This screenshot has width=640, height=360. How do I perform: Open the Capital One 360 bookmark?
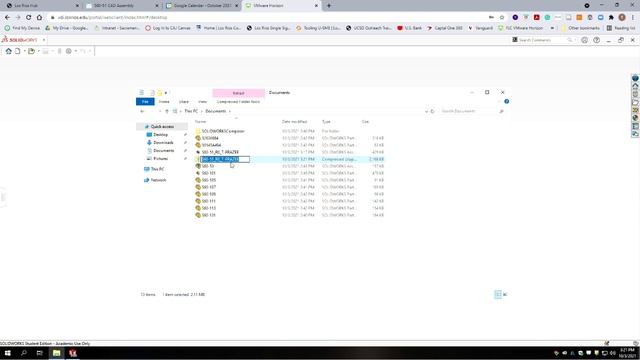click(444, 28)
